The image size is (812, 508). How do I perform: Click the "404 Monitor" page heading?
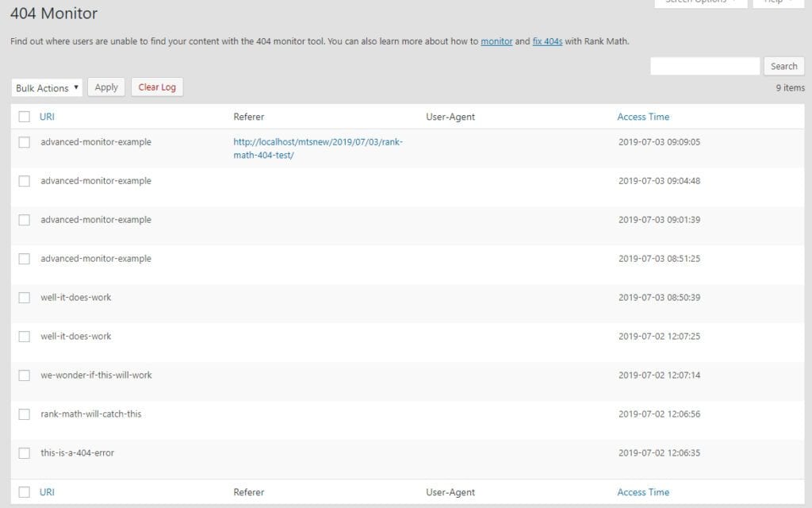coord(54,13)
